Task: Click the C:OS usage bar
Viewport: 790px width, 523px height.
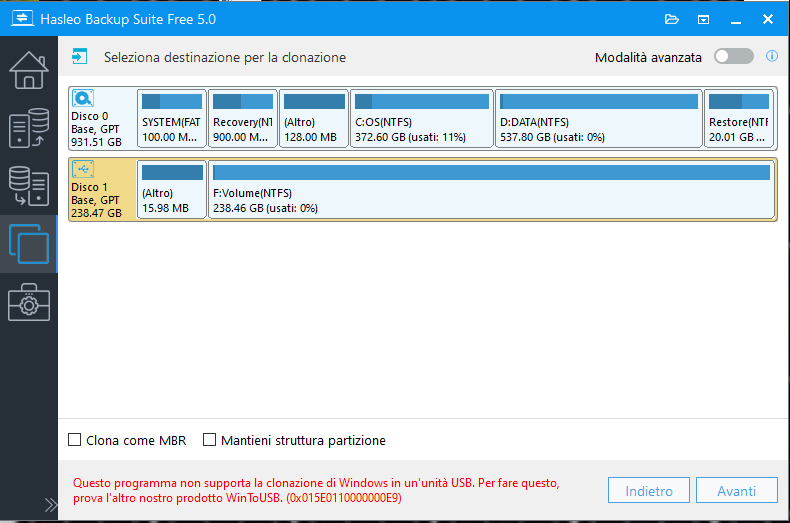Action: [422, 101]
